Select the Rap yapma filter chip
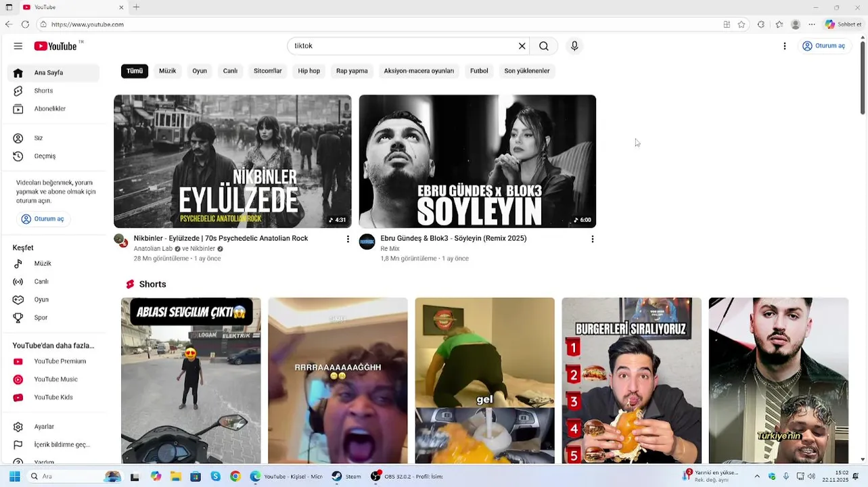 tap(352, 71)
